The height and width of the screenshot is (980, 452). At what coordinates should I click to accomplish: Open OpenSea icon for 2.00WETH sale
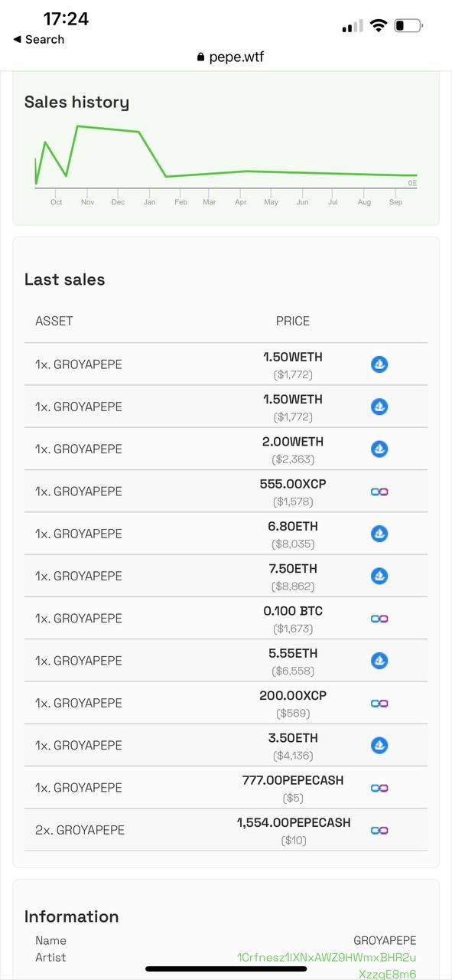pos(379,449)
